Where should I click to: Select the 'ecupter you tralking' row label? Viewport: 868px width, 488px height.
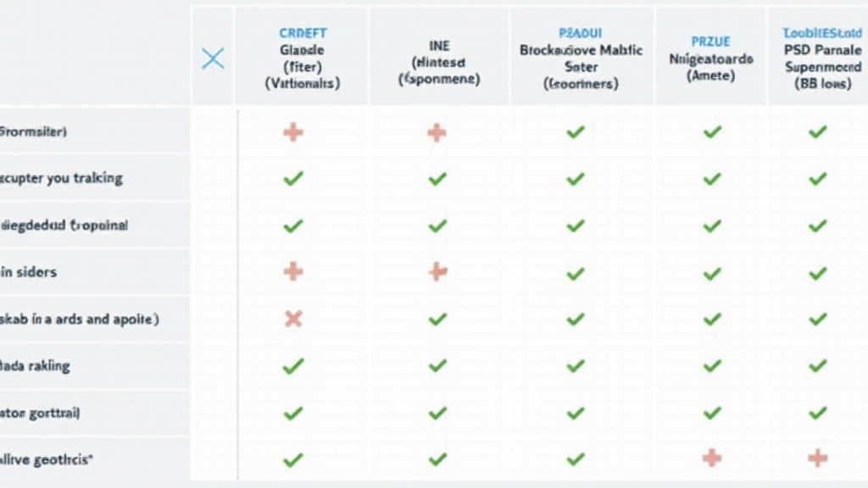point(62,179)
